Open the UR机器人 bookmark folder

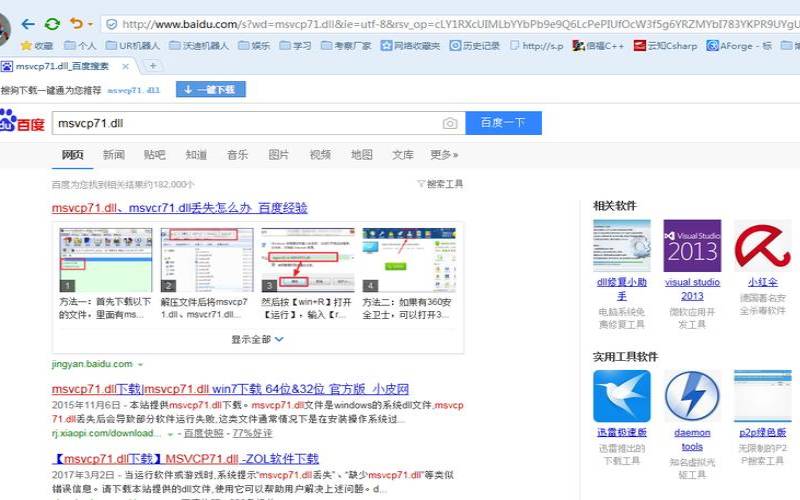point(133,46)
